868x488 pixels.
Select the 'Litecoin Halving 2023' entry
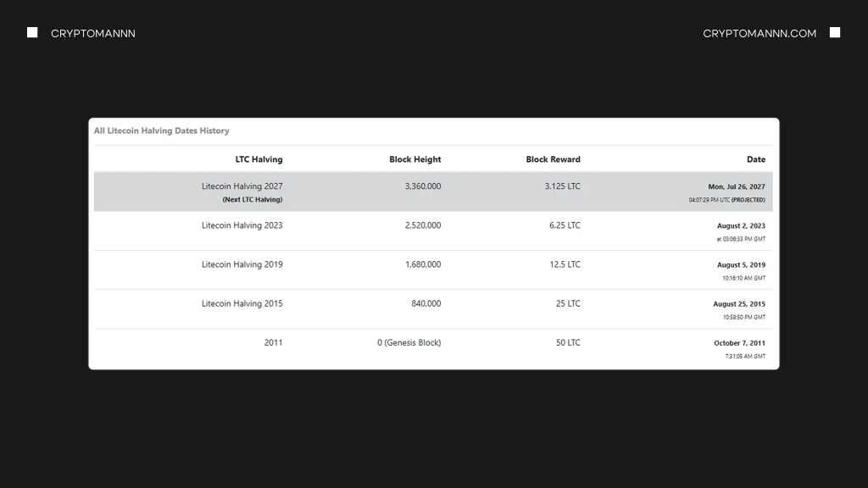point(242,225)
